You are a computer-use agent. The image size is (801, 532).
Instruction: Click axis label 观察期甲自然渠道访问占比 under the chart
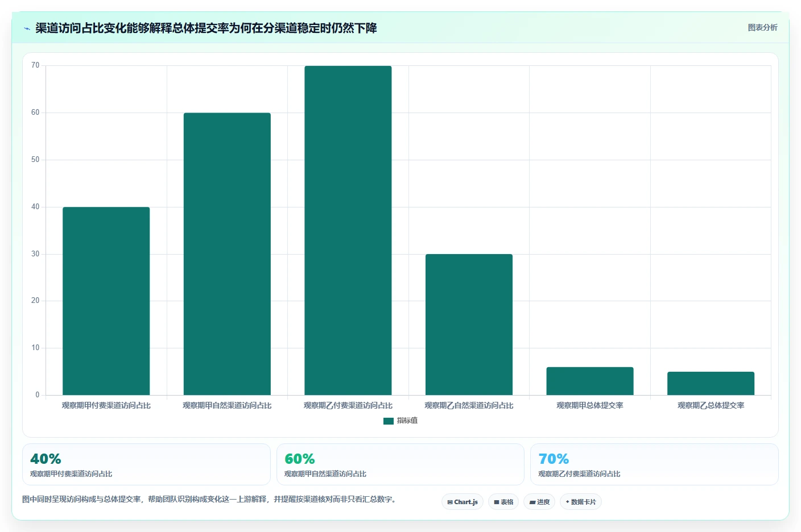click(x=227, y=406)
